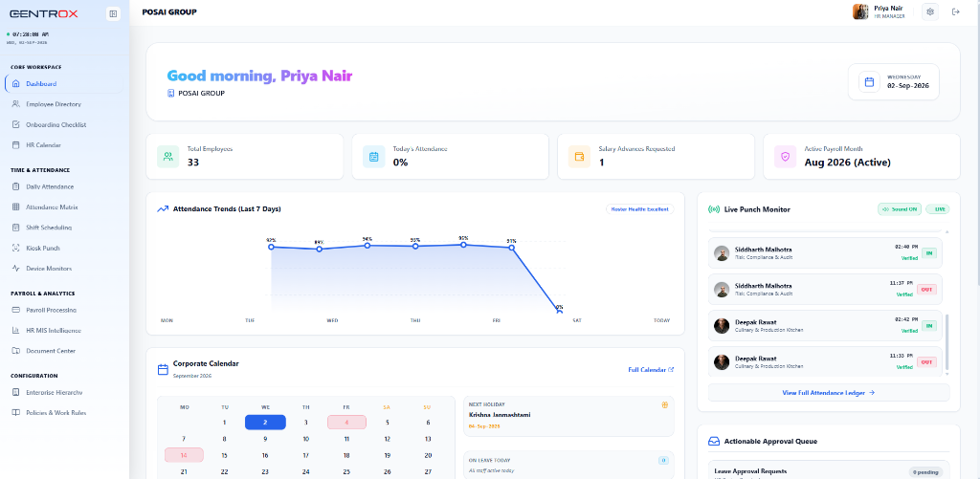Click the Live Punch Monitor broadcast icon
The width and height of the screenshot is (980, 479).
713,209
